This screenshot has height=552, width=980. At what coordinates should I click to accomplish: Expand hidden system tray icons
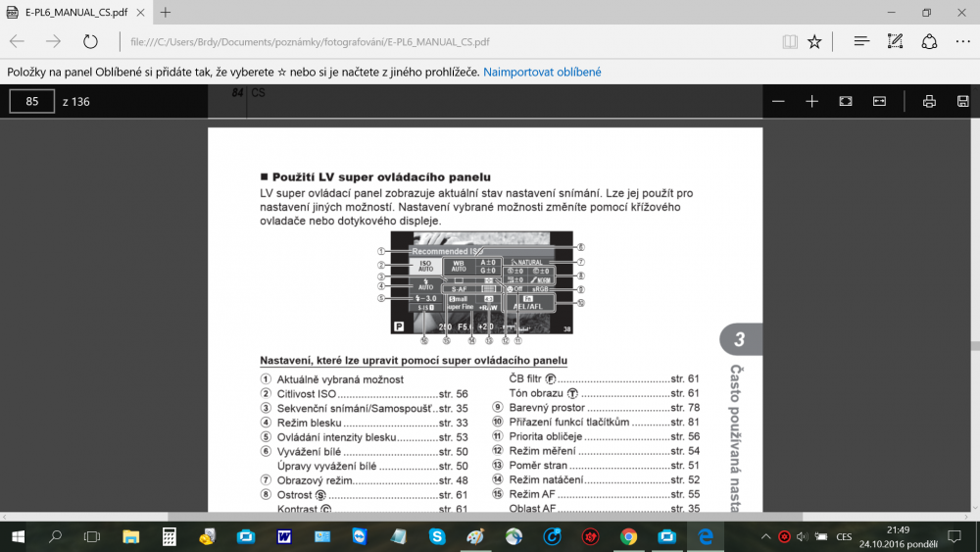[x=764, y=537]
